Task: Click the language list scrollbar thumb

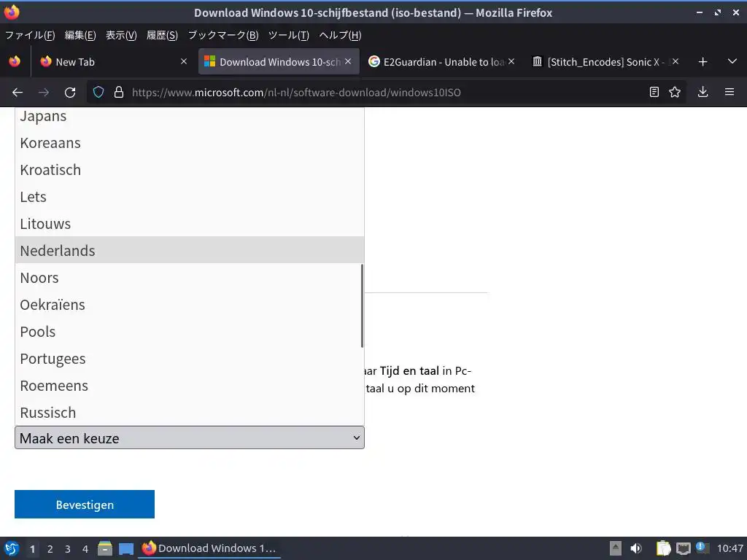Action: (x=362, y=306)
